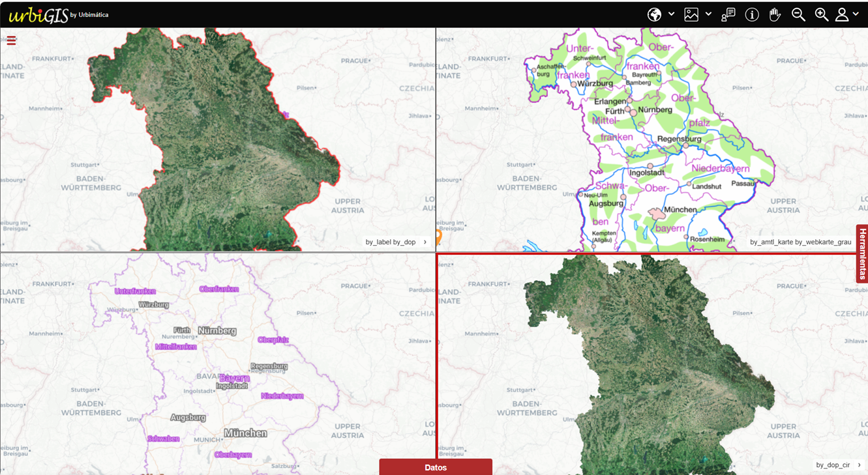Click the Regensburg label in the bottom-left map

coord(269,366)
